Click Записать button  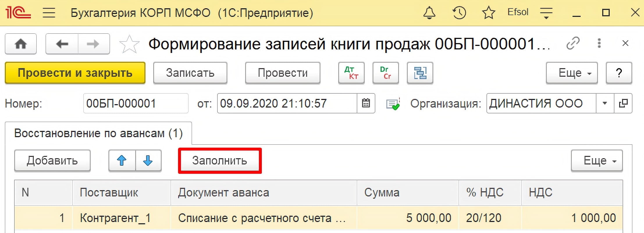point(190,73)
